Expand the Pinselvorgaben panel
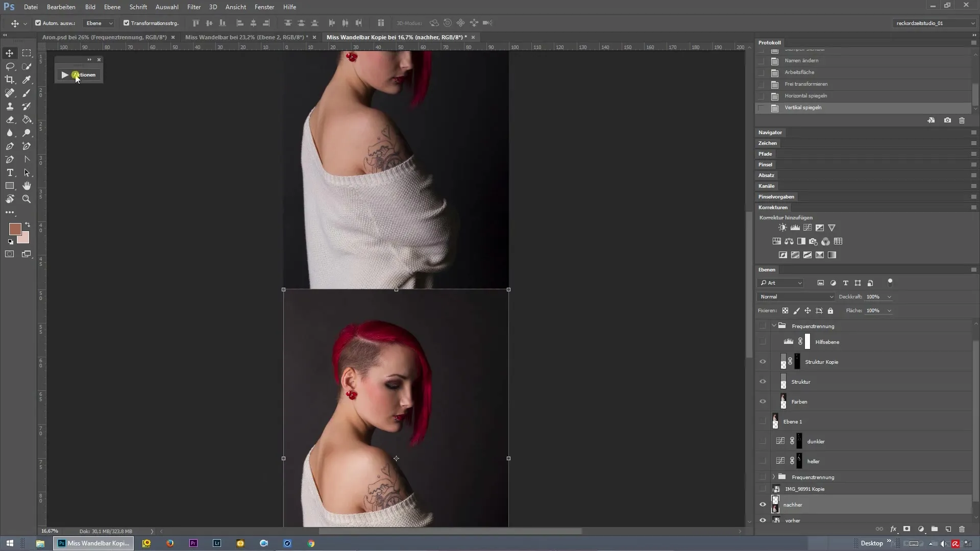This screenshot has width=980, height=551. tap(776, 197)
